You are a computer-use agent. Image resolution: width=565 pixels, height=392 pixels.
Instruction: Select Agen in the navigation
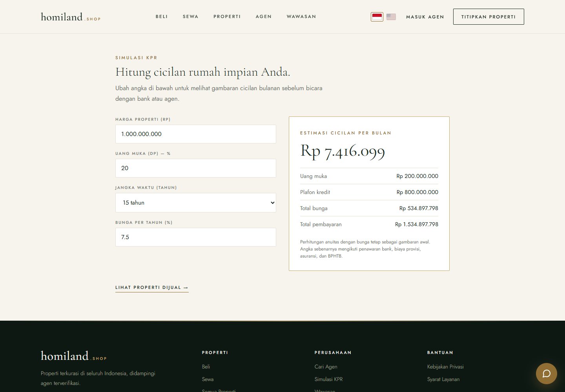[x=264, y=16]
